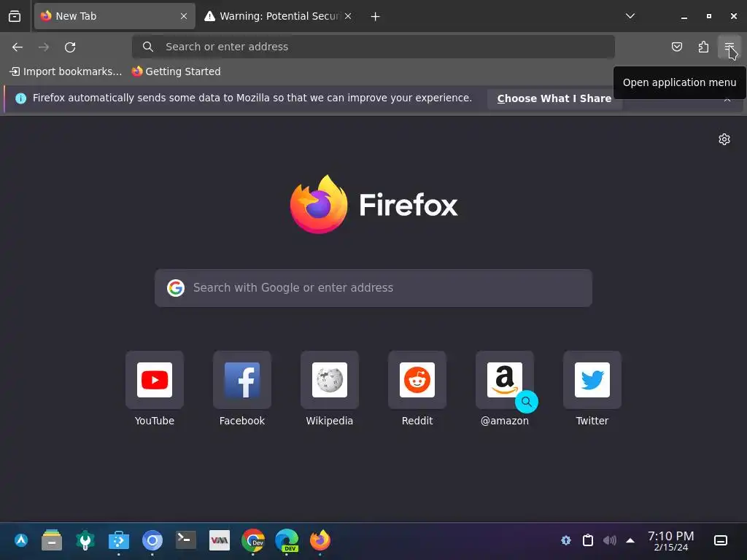Go back one page
This screenshot has width=747, height=560.
[18, 47]
